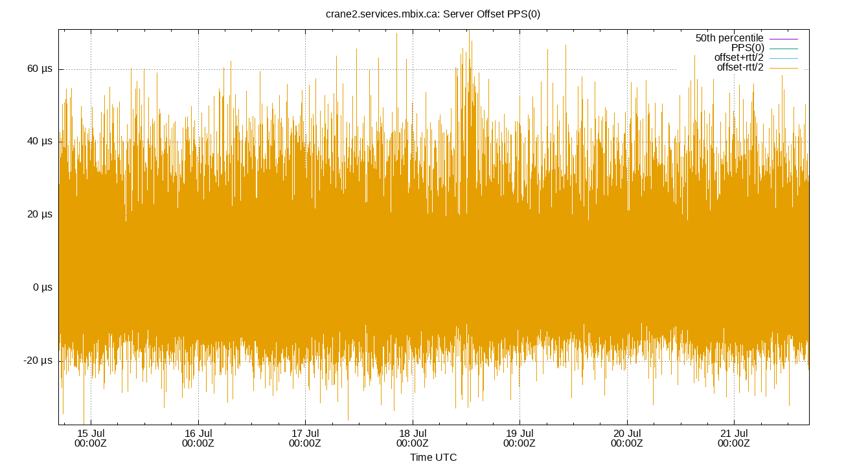The image size is (868, 466).
Task: Click the '-20 µs' y-axis label
Action: click(38, 361)
